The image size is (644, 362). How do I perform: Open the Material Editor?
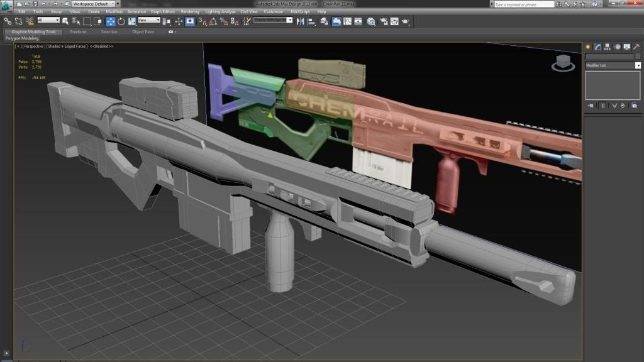(371, 21)
